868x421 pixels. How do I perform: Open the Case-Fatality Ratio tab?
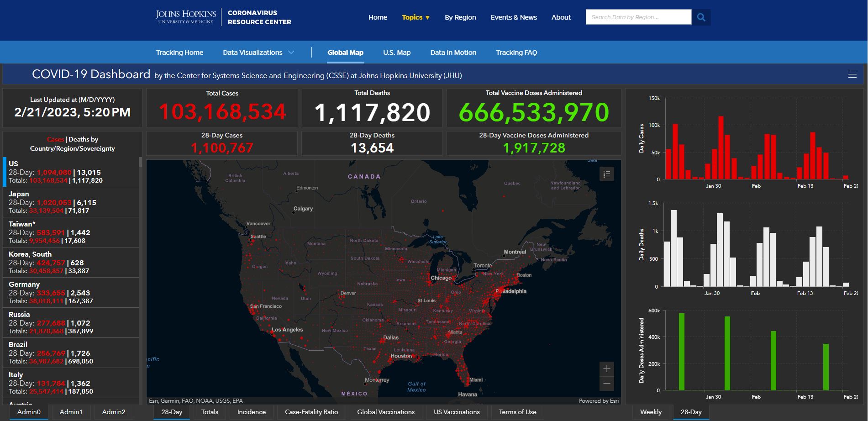pos(311,412)
